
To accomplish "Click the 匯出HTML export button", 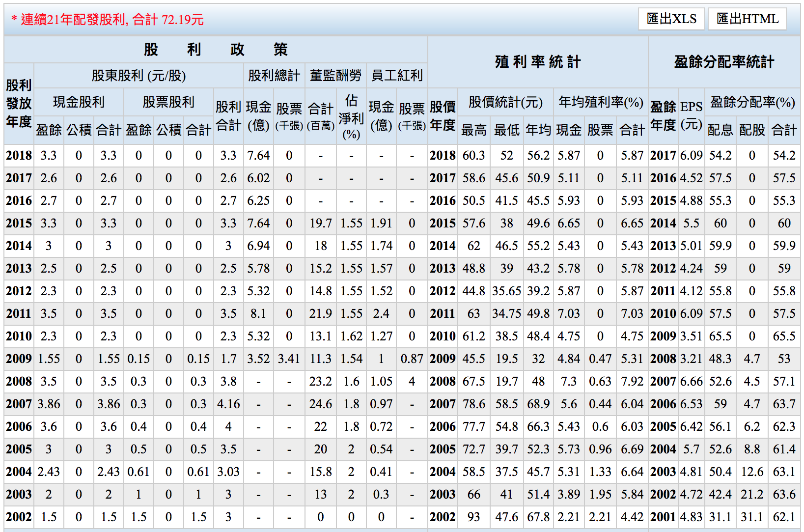I will coord(747,19).
